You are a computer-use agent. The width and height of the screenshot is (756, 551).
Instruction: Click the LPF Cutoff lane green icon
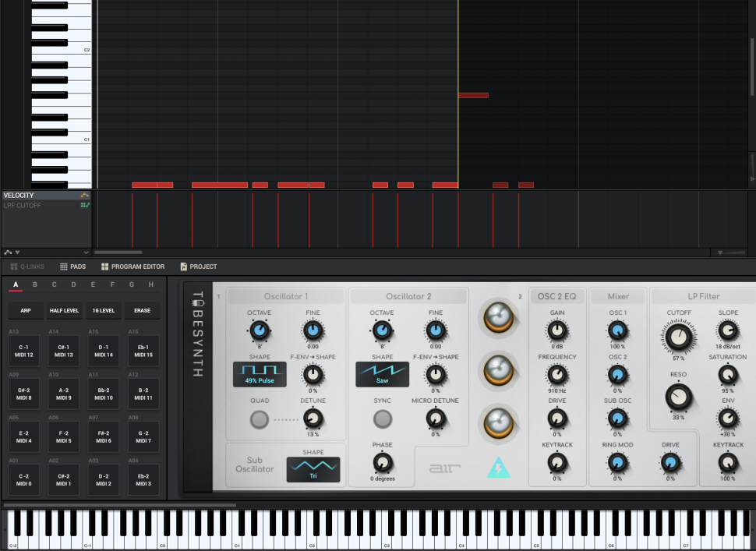(x=84, y=205)
